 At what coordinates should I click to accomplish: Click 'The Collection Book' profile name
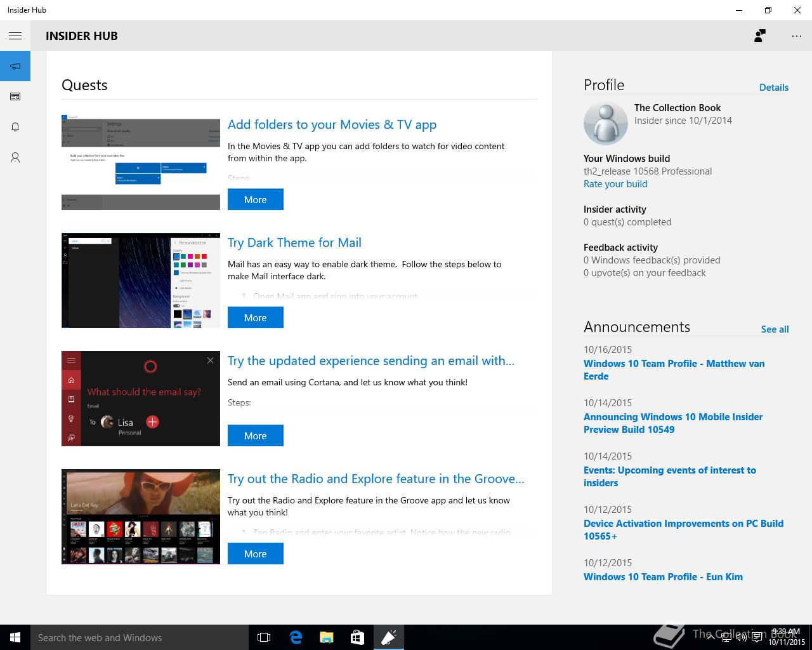[678, 108]
